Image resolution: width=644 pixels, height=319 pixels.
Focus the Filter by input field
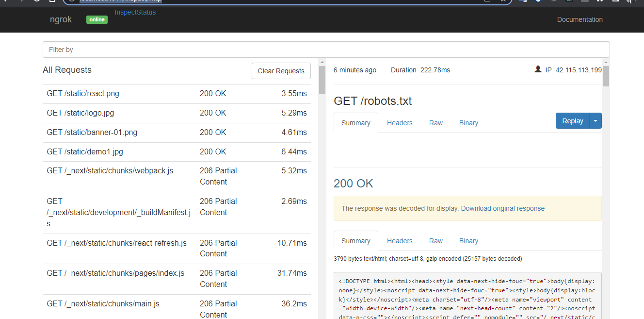coord(326,50)
